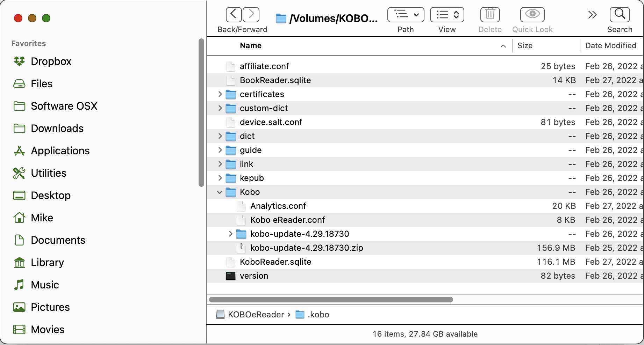The image size is (644, 345).
Task: Select the Kobo folder name
Action: pos(250,192)
